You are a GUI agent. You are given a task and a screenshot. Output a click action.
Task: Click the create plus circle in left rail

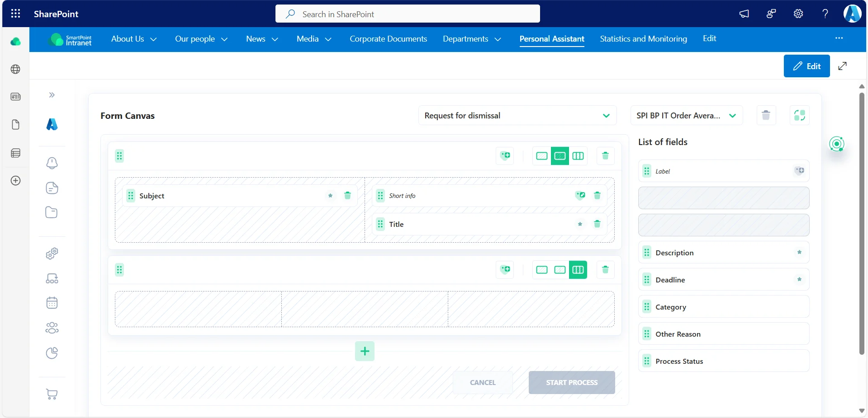(15, 181)
